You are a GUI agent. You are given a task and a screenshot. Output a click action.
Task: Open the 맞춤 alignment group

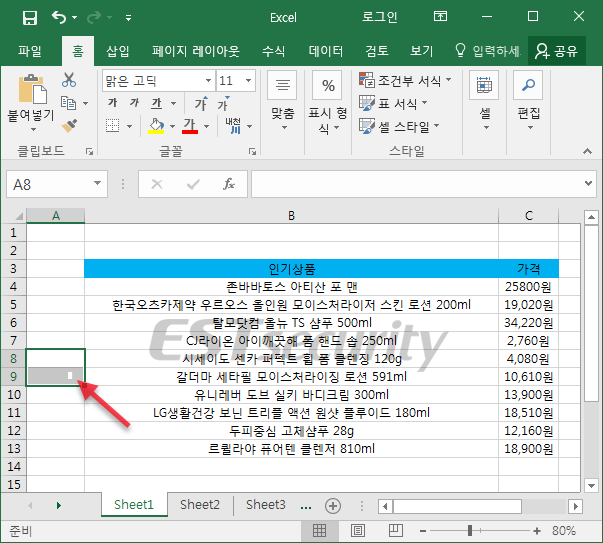[x=283, y=102]
